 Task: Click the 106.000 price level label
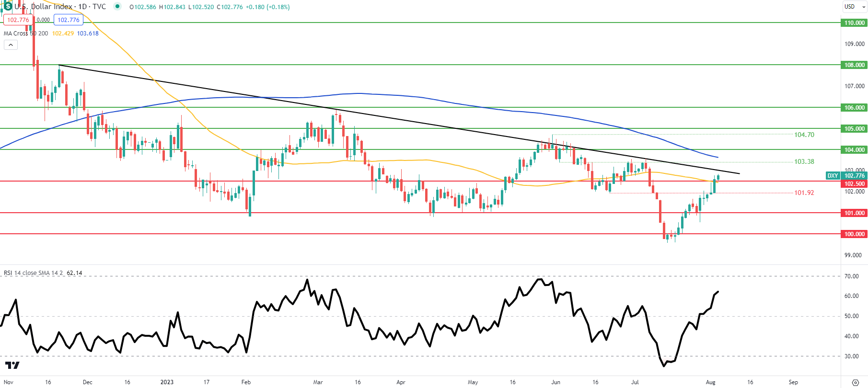[x=854, y=107]
